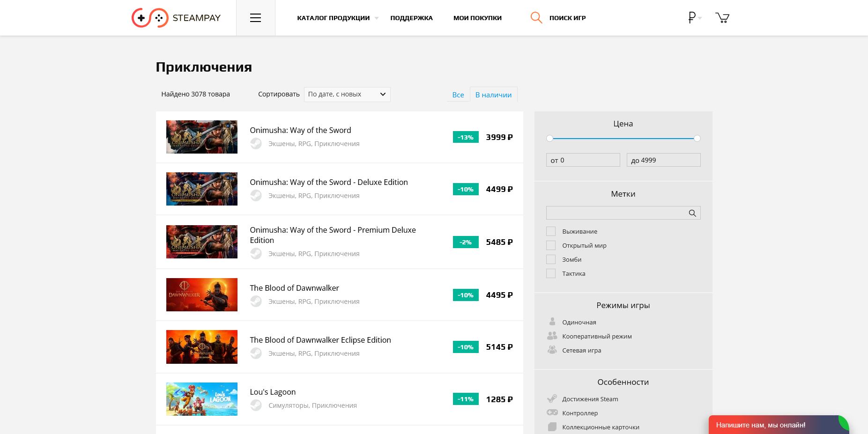The image size is (868, 434).
Task: Click the ruble currency icon
Action: 692,17
